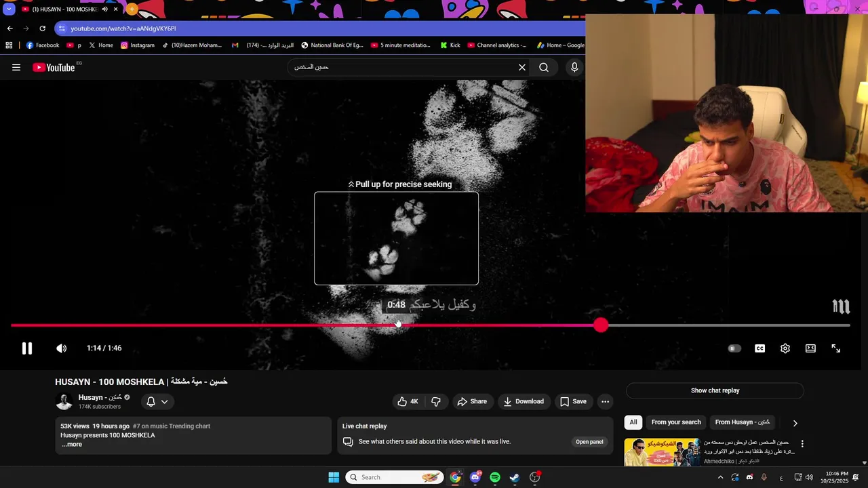The image size is (868, 488).
Task: Click the #7 on music Trending chart link
Action: click(x=172, y=426)
